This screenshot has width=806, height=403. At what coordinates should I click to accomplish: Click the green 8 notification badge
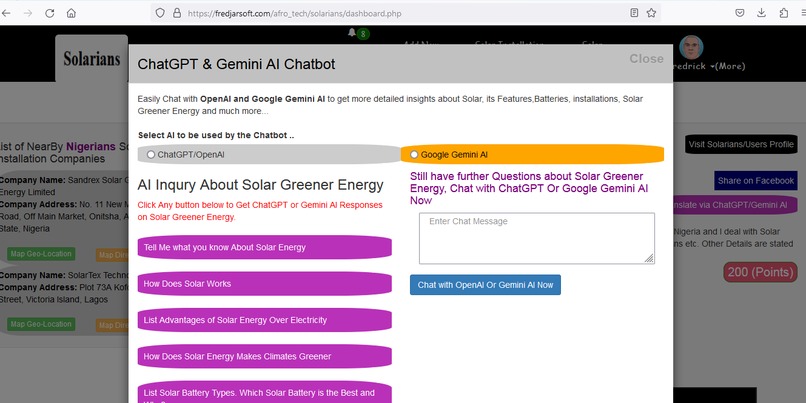tap(363, 34)
